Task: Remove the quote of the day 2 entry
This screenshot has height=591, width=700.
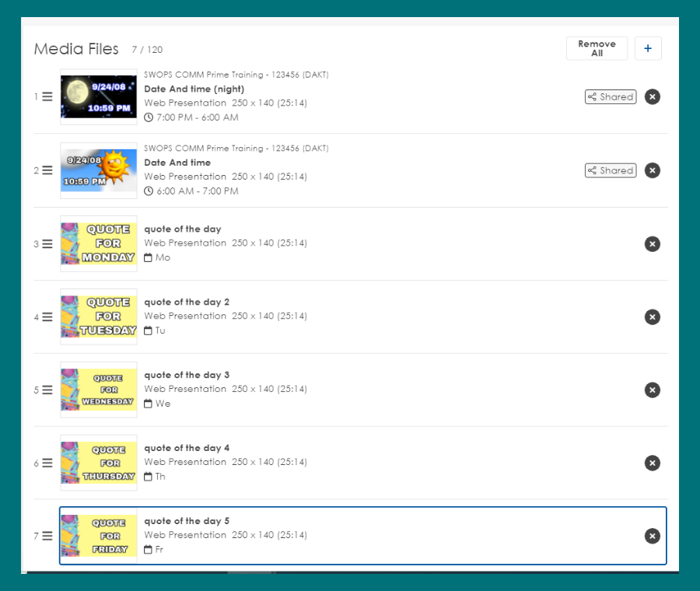Action: click(x=652, y=316)
